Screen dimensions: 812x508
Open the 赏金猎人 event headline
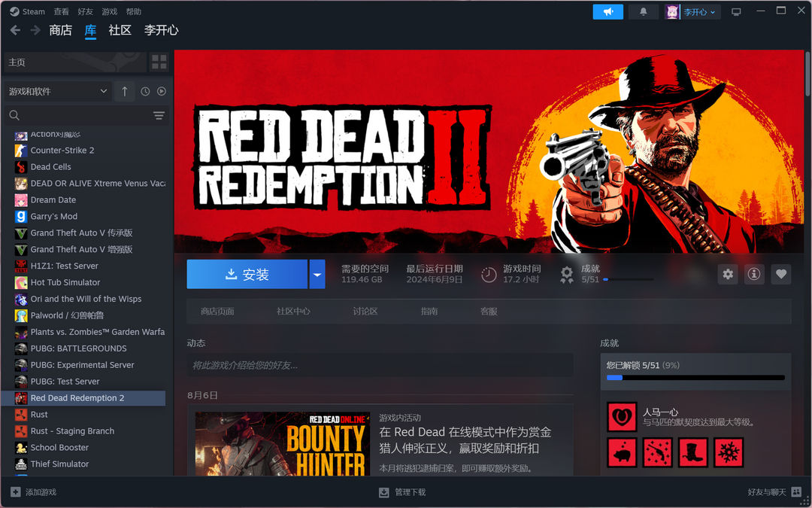(x=465, y=440)
